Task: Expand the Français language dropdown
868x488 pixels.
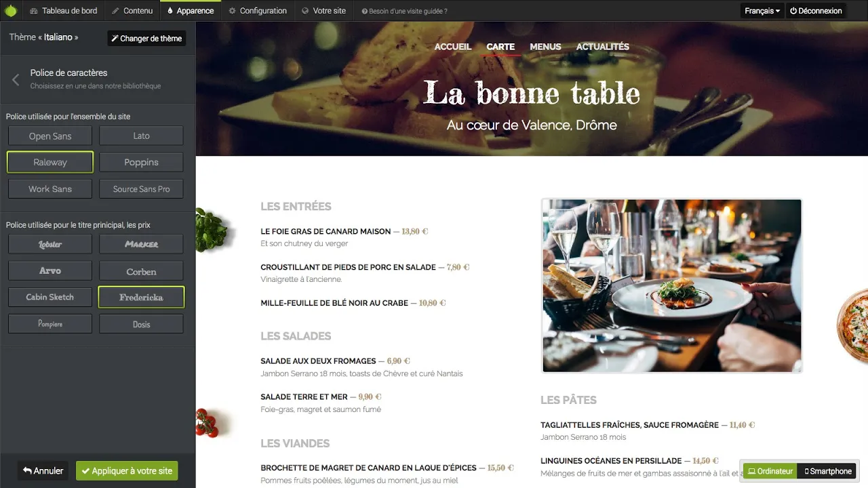Action: pyautogui.click(x=762, y=11)
